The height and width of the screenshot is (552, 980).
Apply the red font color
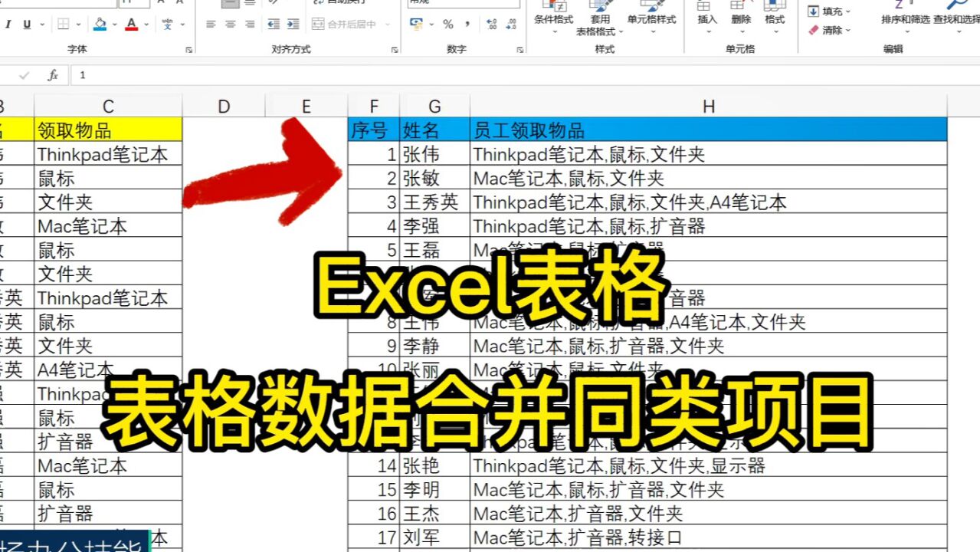132,25
